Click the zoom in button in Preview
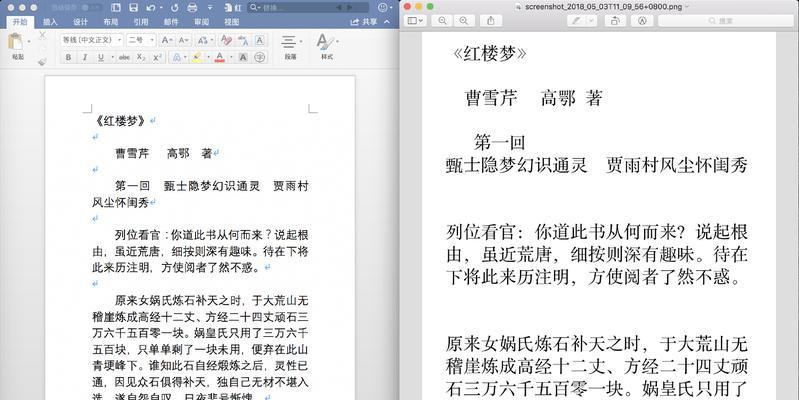Viewport: 799px width, 400px height. click(463, 20)
